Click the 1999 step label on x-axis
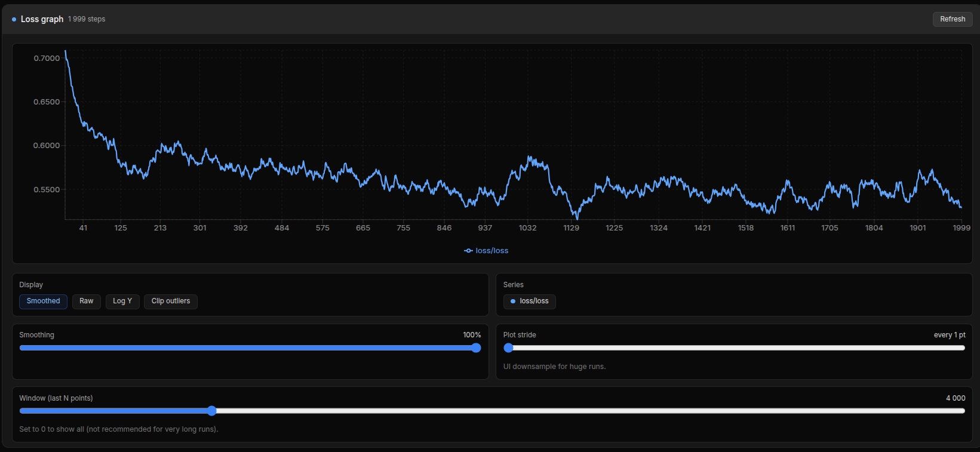Screen dimensions: 980x452 pos(961,228)
